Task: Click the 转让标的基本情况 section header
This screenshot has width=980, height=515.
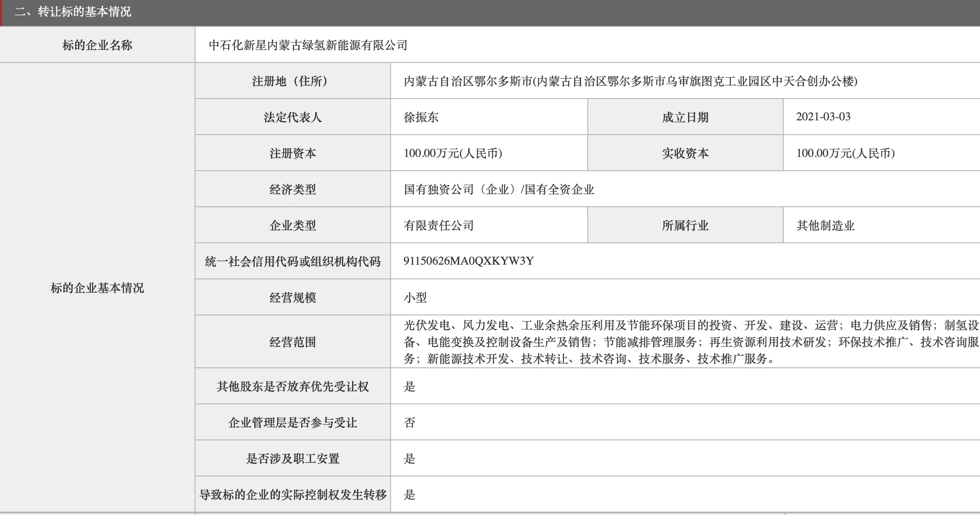Action: click(x=73, y=12)
